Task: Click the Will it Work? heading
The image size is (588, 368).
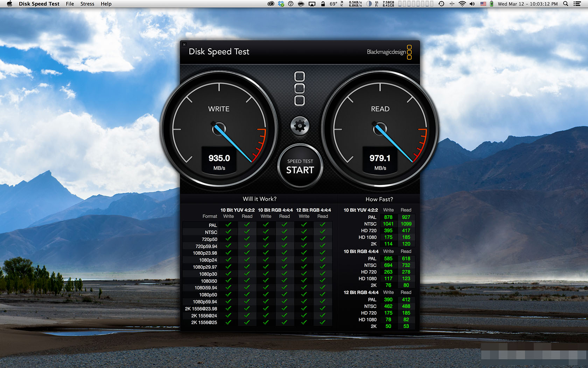Action: 259,199
